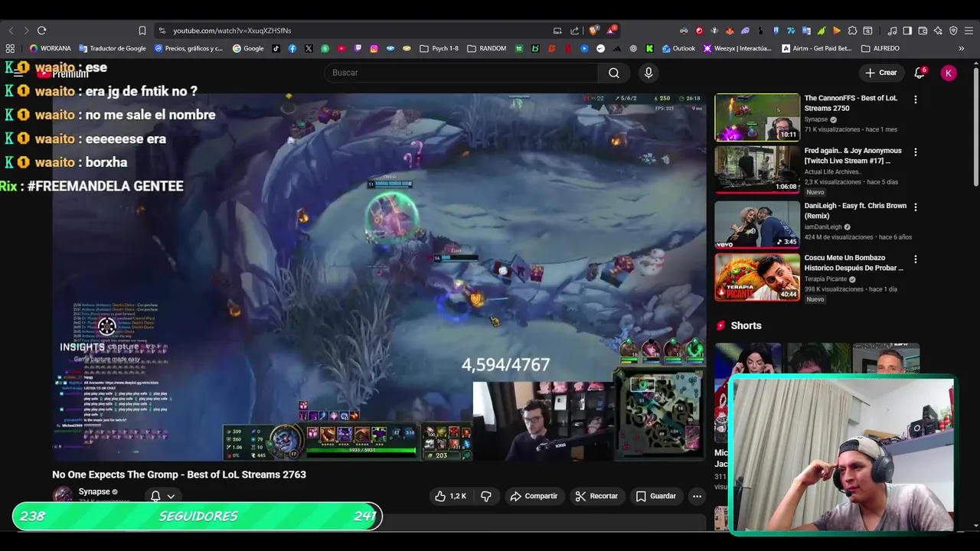Open YouTube notifications bell
980x551 pixels.
[920, 73]
